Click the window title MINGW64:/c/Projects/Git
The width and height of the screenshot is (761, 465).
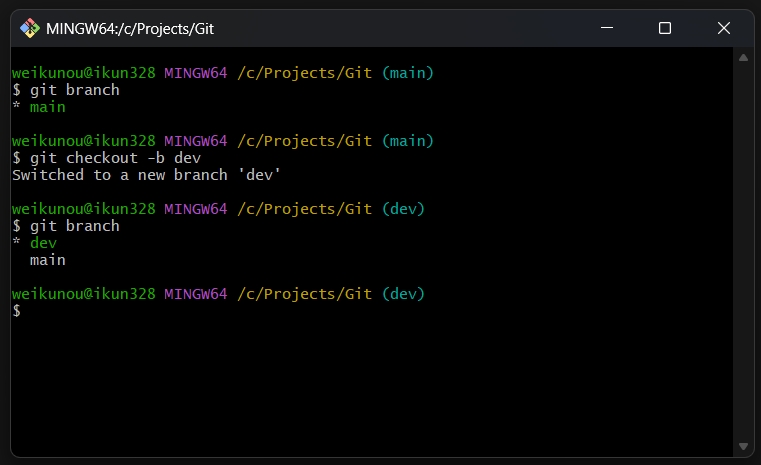pos(130,29)
